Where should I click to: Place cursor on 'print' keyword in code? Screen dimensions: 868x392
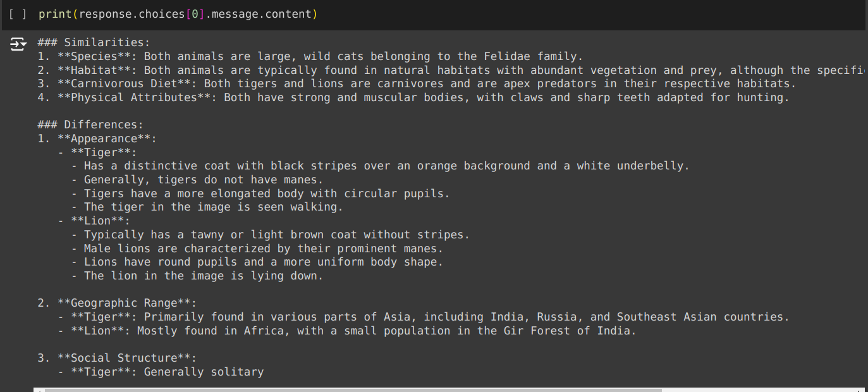54,14
